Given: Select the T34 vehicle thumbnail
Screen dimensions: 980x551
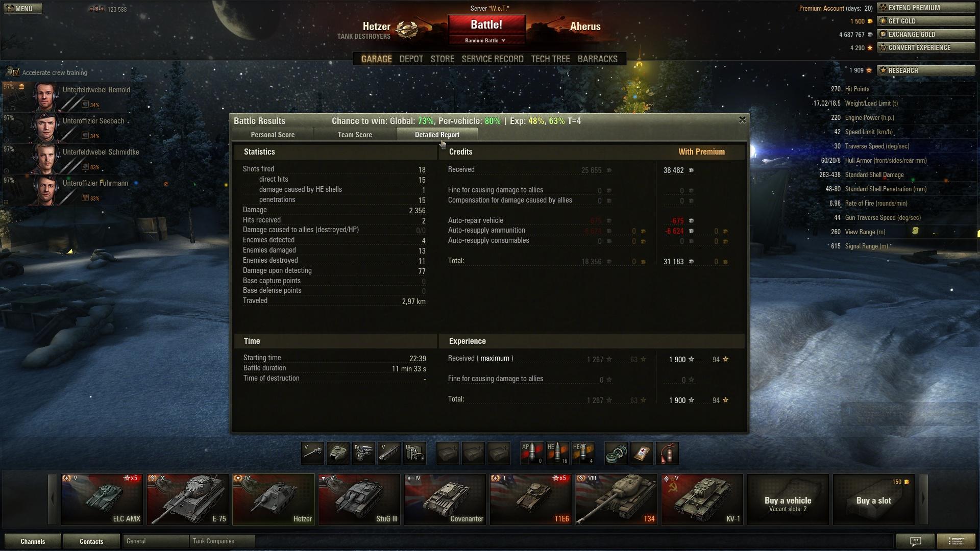Looking at the screenshot, I should (x=617, y=499).
